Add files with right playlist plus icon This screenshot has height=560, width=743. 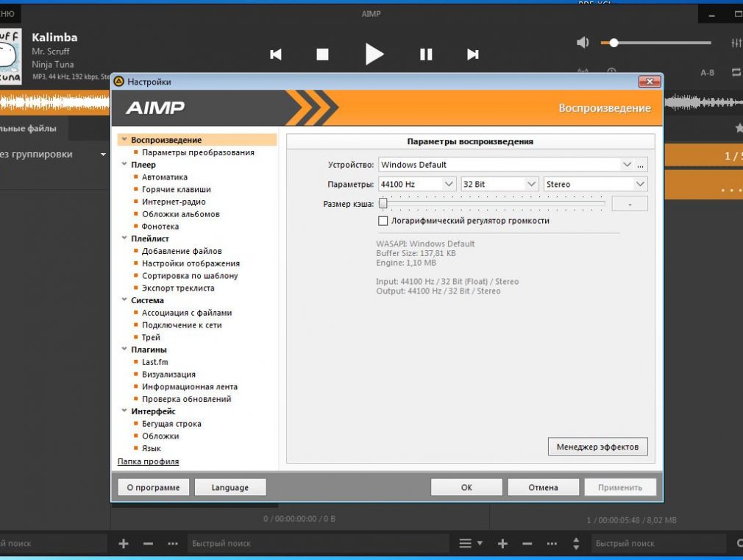[x=502, y=543]
